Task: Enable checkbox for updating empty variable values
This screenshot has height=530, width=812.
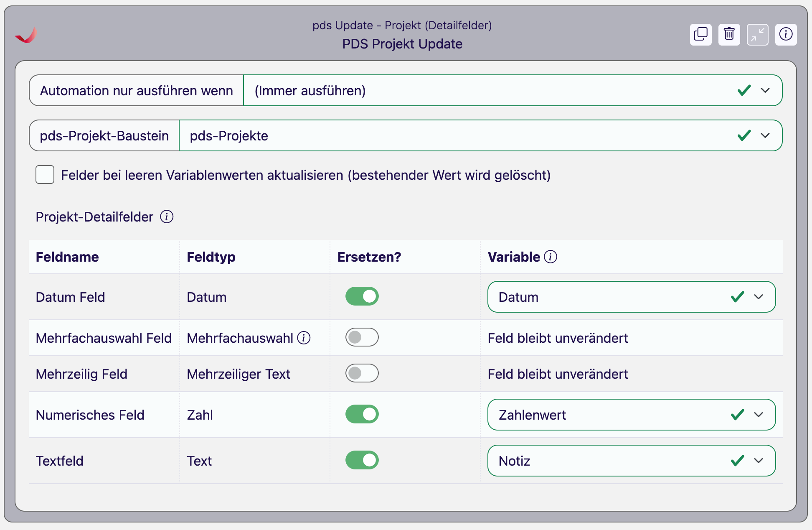Action: click(45, 175)
